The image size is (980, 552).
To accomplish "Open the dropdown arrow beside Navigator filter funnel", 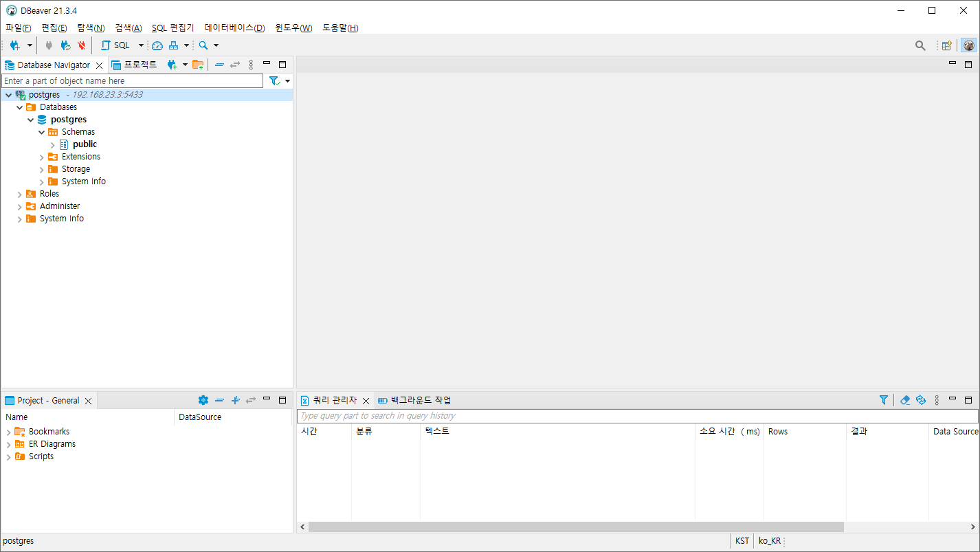I will pyautogui.click(x=287, y=81).
